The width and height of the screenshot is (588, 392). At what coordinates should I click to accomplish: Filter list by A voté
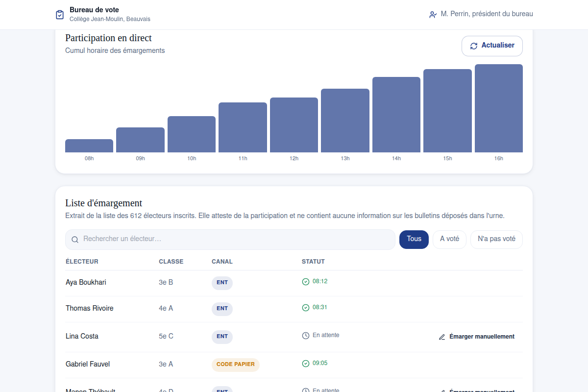[449, 240]
